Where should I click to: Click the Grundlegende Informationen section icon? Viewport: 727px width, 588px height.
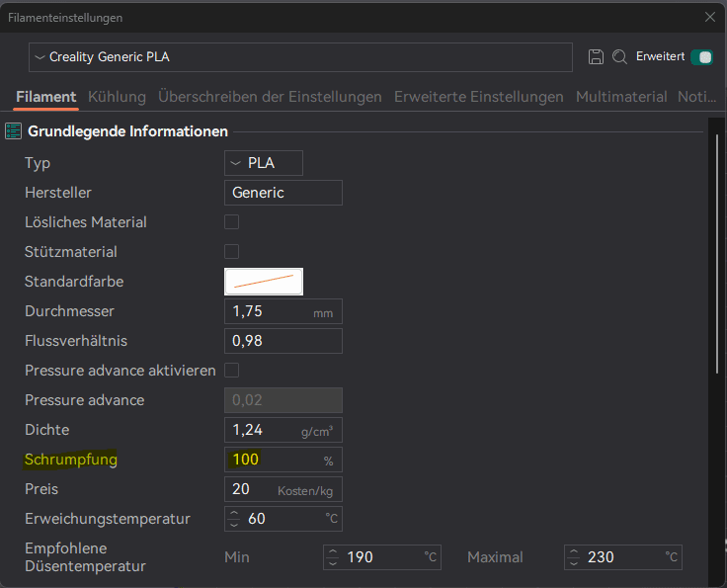tap(13, 131)
